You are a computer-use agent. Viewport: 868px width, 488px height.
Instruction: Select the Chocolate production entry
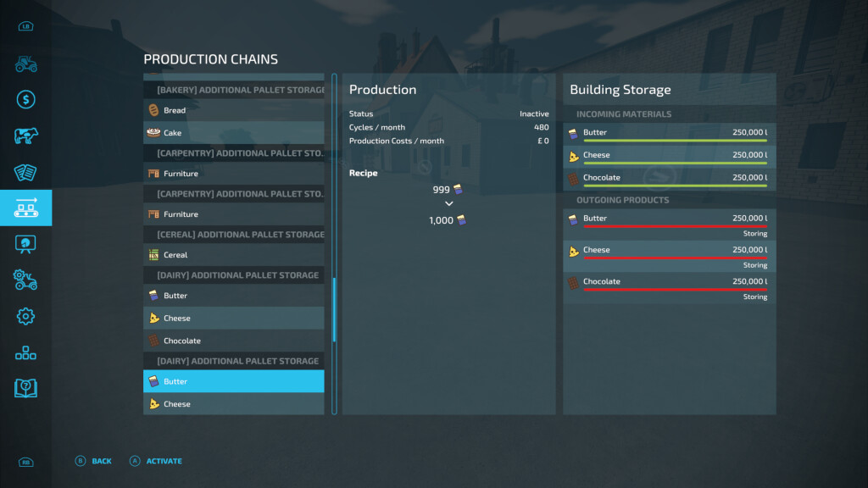coord(234,341)
